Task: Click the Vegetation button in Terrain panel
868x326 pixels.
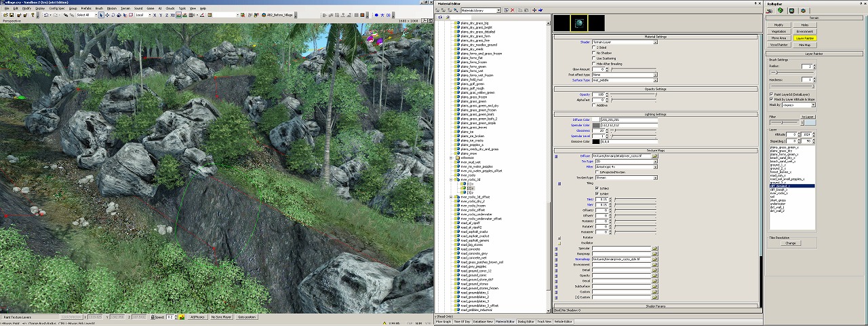Action: [779, 31]
